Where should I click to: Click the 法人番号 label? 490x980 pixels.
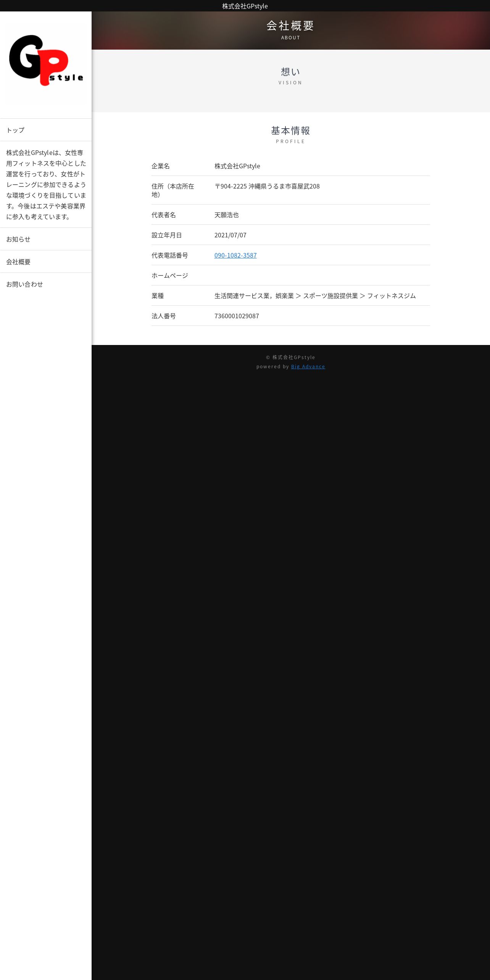(164, 316)
